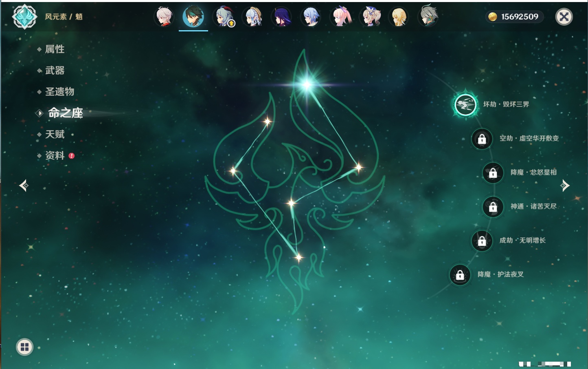Select the highlighted Xiao character portrait
The width and height of the screenshot is (588, 369).
click(x=193, y=17)
